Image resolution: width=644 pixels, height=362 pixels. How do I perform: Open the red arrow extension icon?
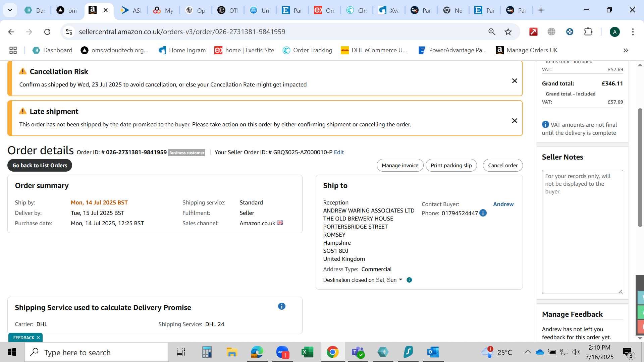(x=533, y=32)
